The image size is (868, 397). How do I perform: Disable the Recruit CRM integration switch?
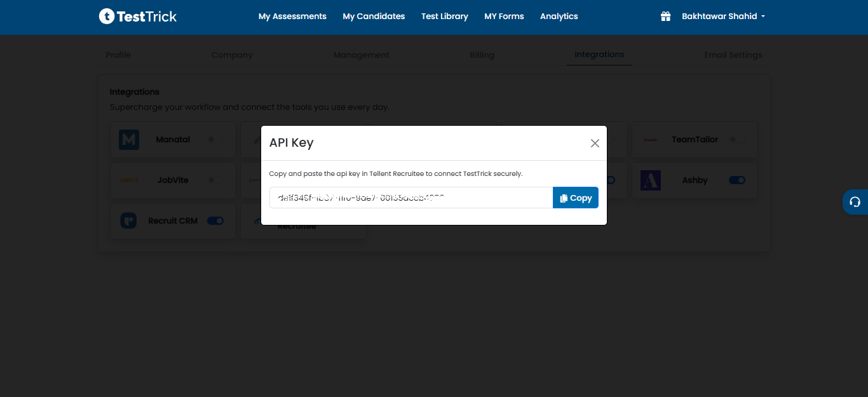click(215, 221)
